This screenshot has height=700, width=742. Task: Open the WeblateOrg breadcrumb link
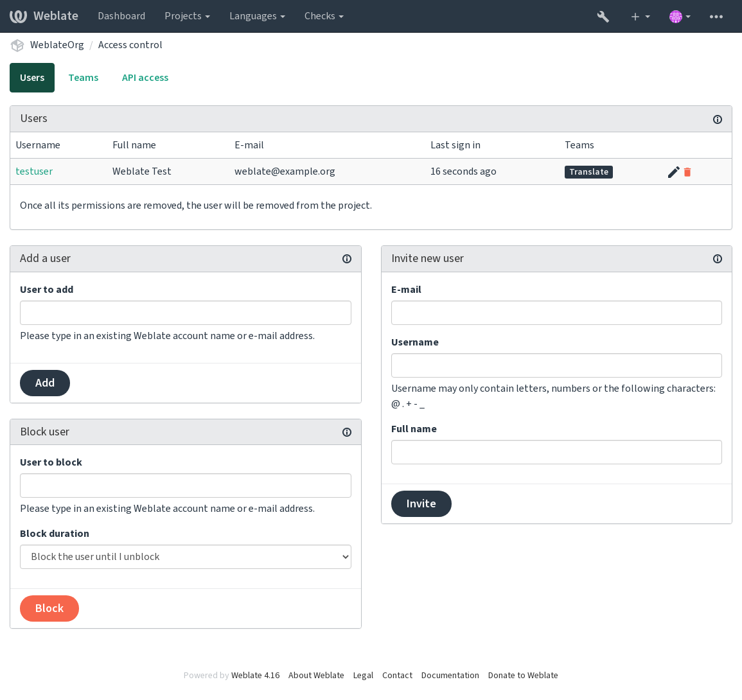point(57,45)
